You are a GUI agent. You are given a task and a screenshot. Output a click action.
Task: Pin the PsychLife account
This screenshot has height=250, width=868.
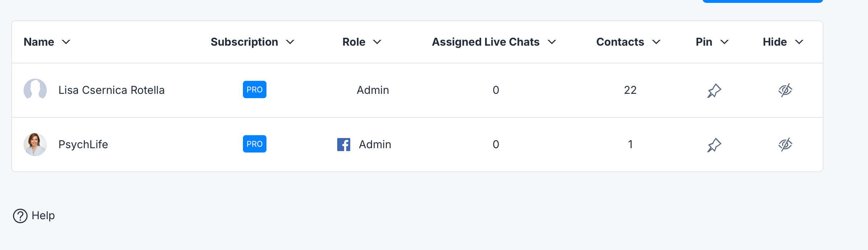pyautogui.click(x=714, y=145)
